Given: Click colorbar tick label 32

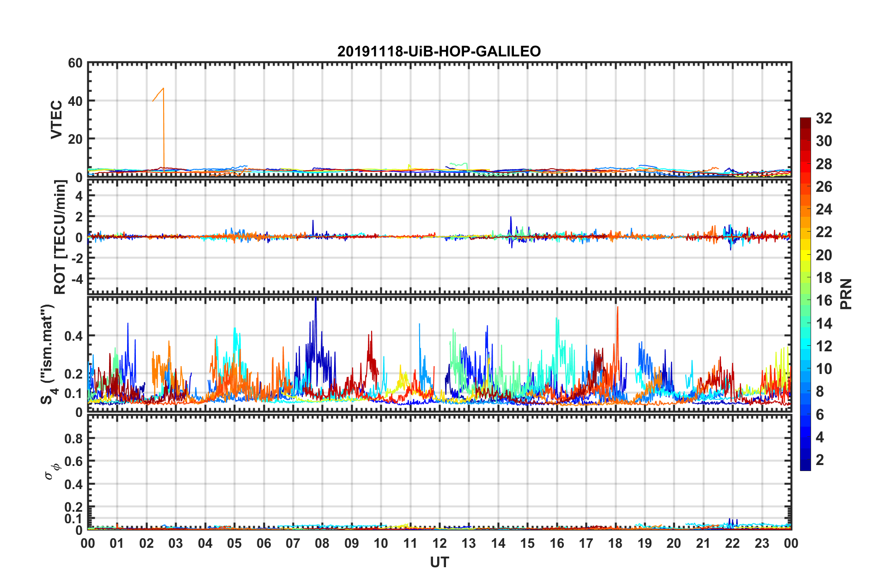Looking at the screenshot, I should (x=824, y=118).
